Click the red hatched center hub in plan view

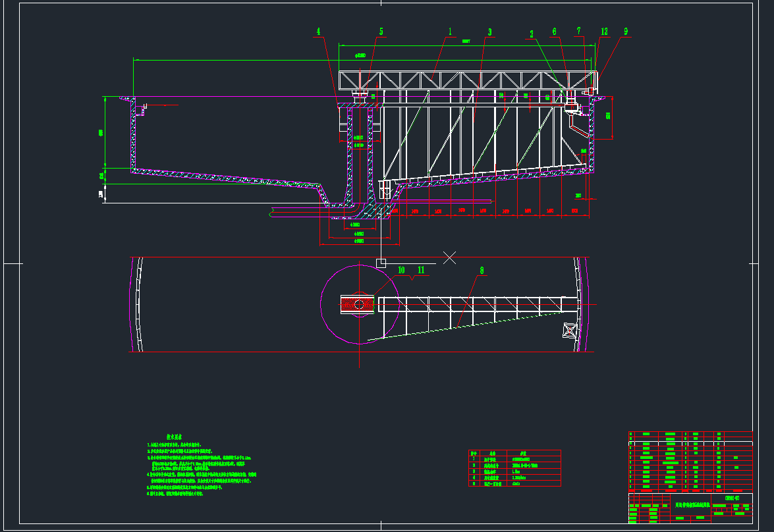pyautogui.click(x=358, y=304)
